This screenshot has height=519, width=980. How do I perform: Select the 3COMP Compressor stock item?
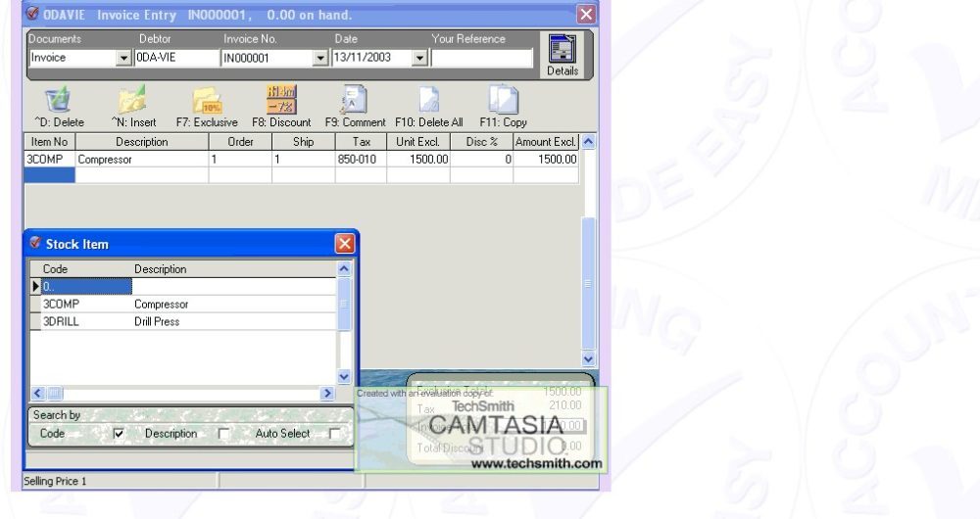(x=161, y=305)
